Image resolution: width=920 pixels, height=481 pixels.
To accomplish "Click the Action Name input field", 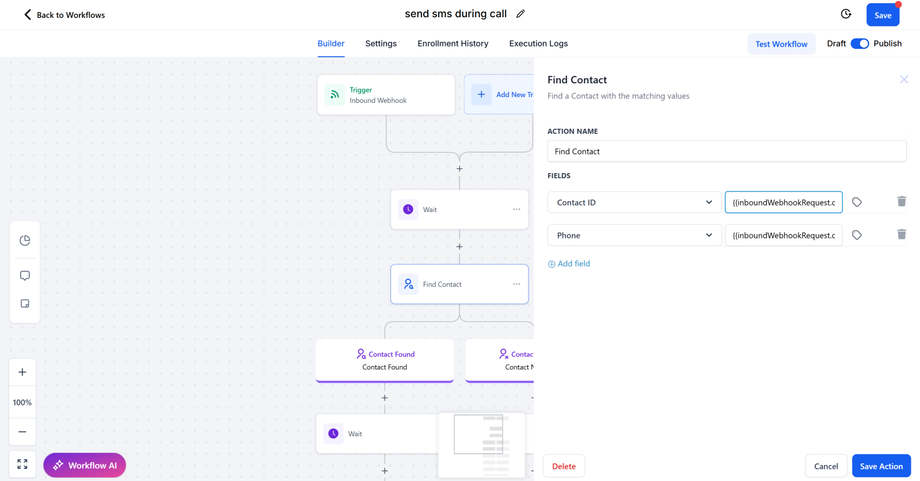I will [726, 152].
